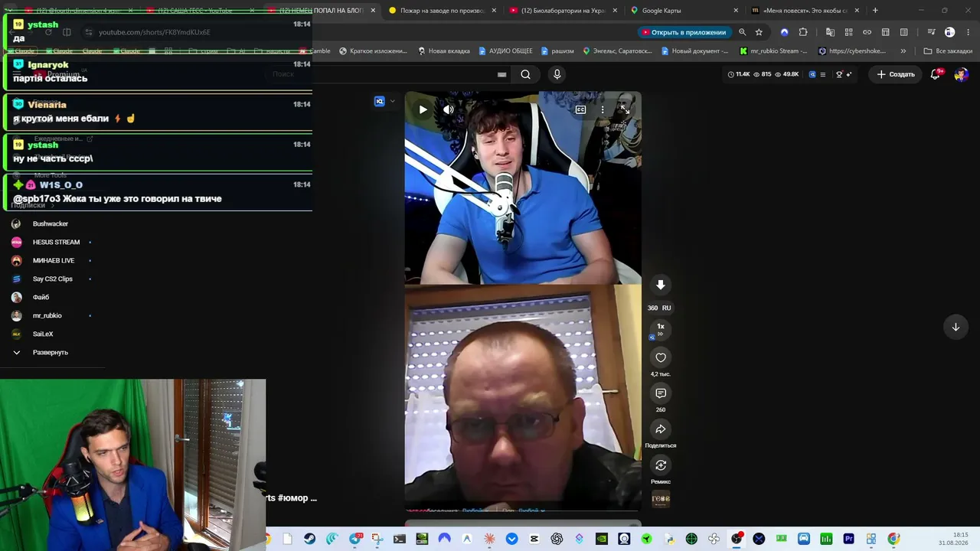Open the Энгельс, Саратовск bookmark
The height and width of the screenshot is (551, 980).
point(618,51)
